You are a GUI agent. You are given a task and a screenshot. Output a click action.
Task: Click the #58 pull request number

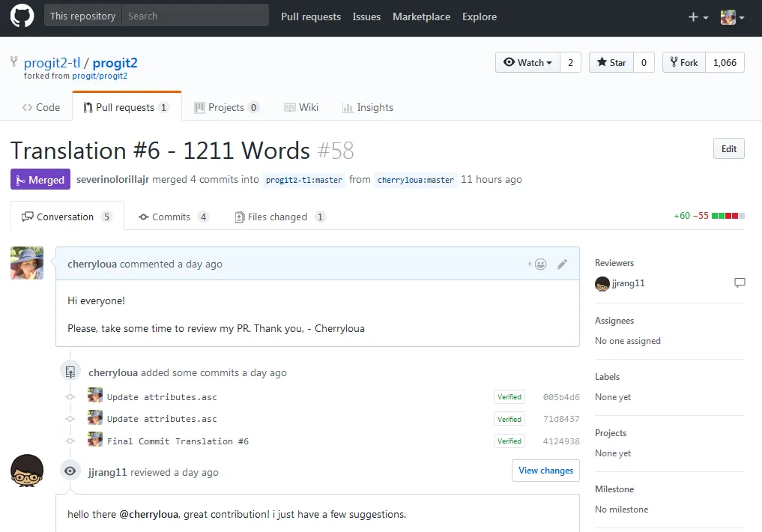pos(336,151)
